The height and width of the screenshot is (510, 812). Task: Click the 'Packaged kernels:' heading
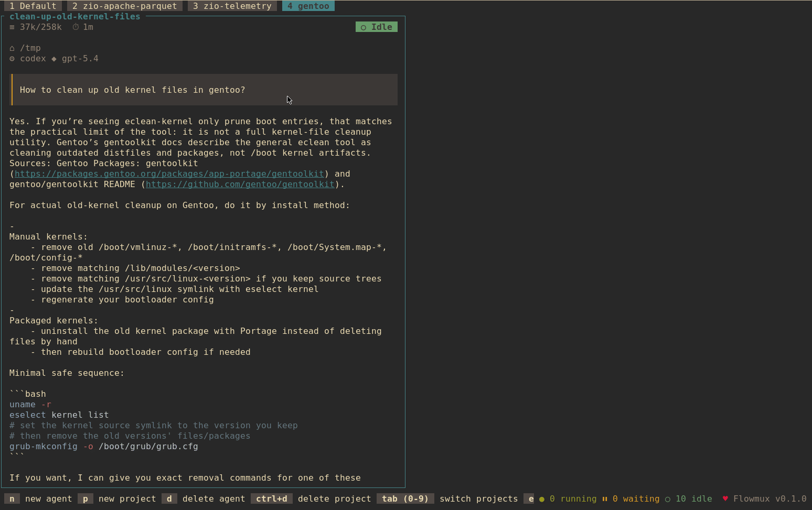point(54,321)
